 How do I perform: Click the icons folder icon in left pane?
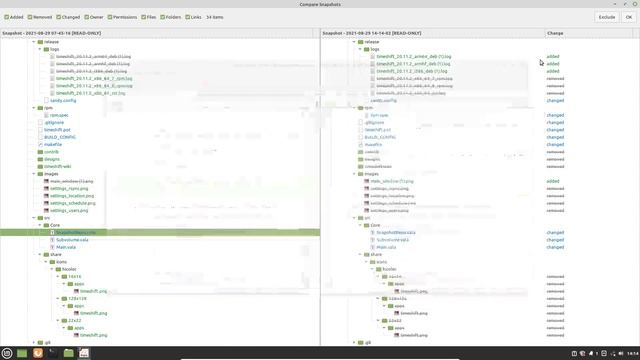click(x=52, y=262)
